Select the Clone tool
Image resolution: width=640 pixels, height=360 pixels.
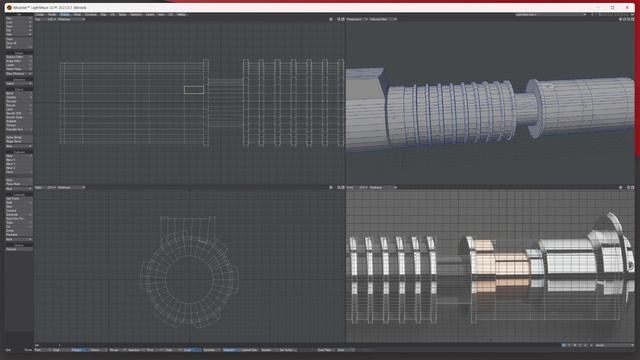click(x=19, y=172)
